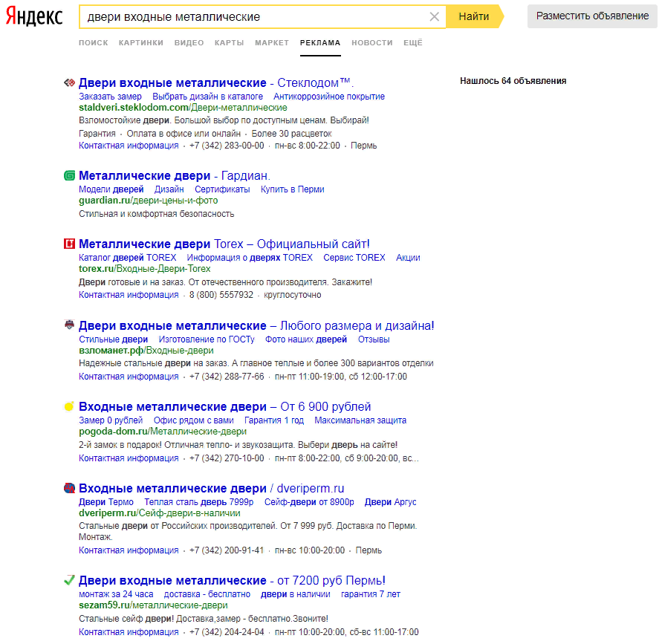Click the Steklodom favicon next to first ad
This screenshot has width=662, height=644.
coord(69,82)
